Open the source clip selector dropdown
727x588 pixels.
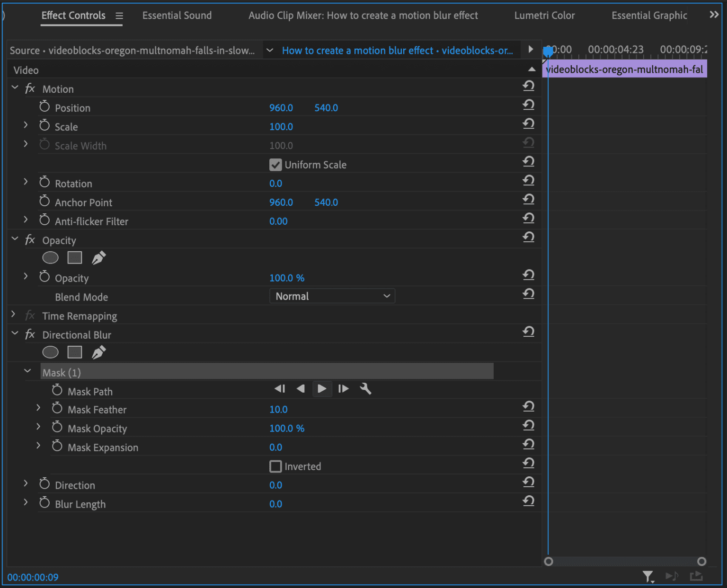(x=270, y=50)
